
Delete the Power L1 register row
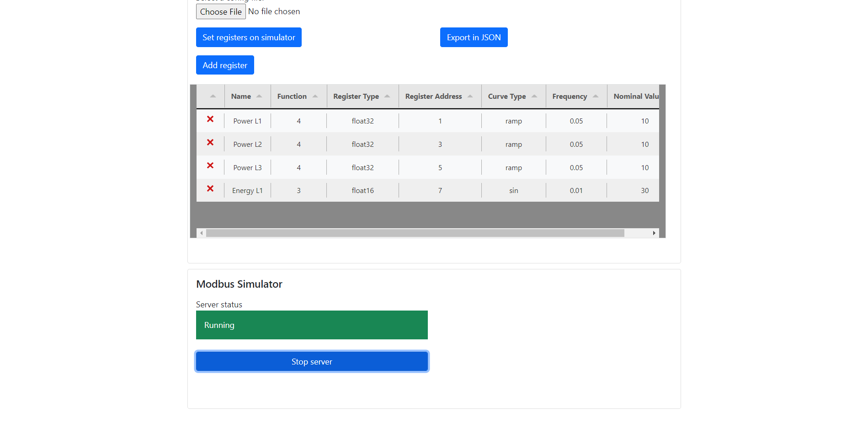pyautogui.click(x=210, y=119)
